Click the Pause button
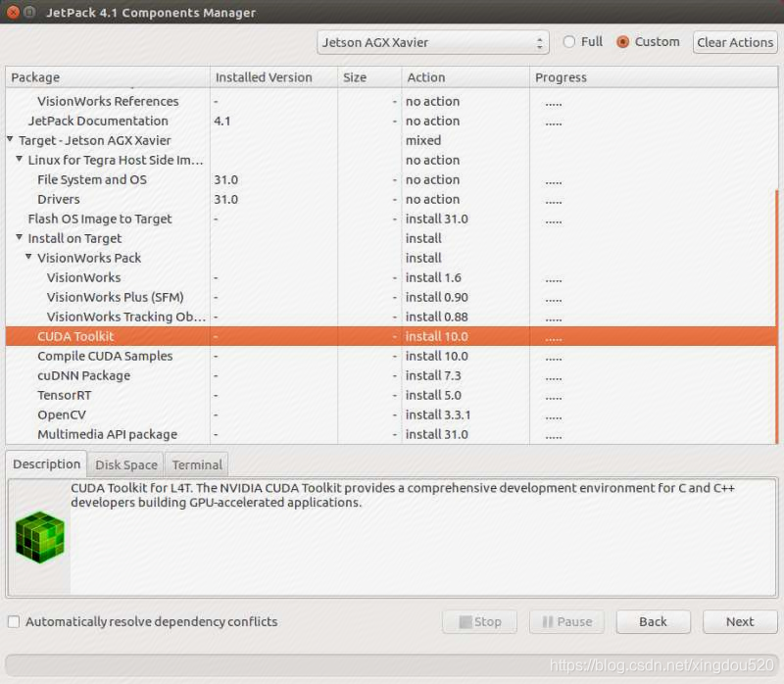This screenshot has height=684, width=784. tap(567, 621)
